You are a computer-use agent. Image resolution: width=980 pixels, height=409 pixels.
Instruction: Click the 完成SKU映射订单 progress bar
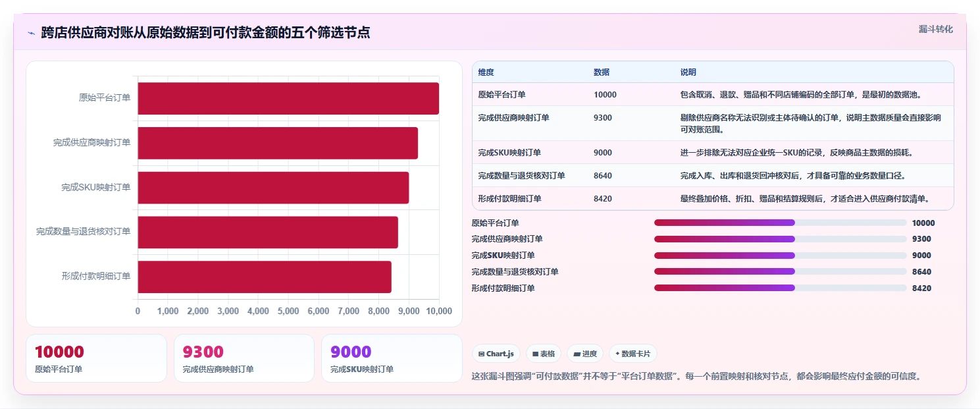pos(780,256)
